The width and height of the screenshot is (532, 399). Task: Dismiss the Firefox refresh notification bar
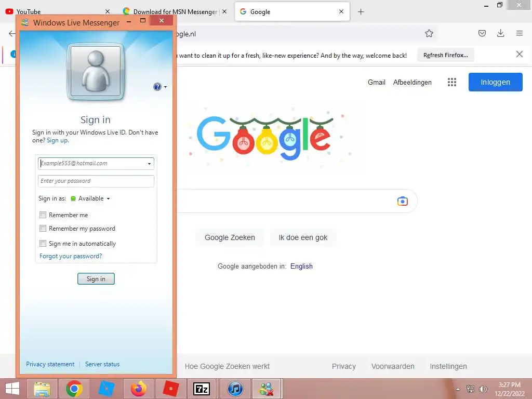tap(520, 54)
